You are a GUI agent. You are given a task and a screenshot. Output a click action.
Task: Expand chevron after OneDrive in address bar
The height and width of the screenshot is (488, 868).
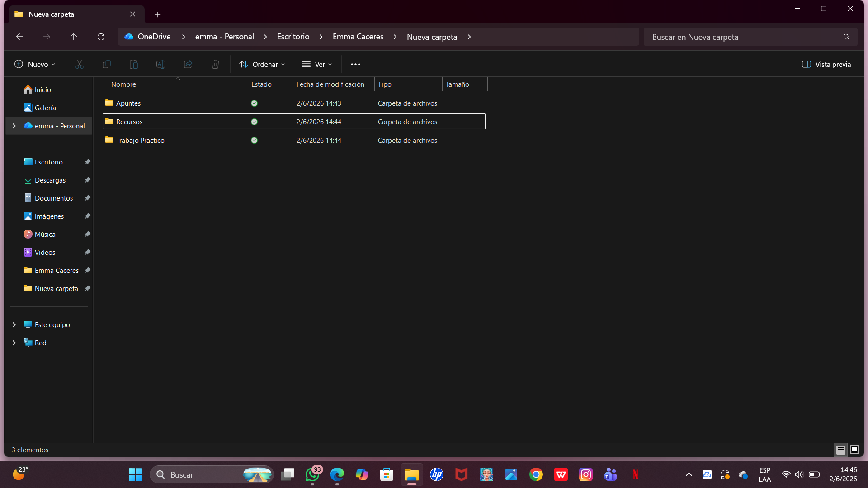(184, 37)
